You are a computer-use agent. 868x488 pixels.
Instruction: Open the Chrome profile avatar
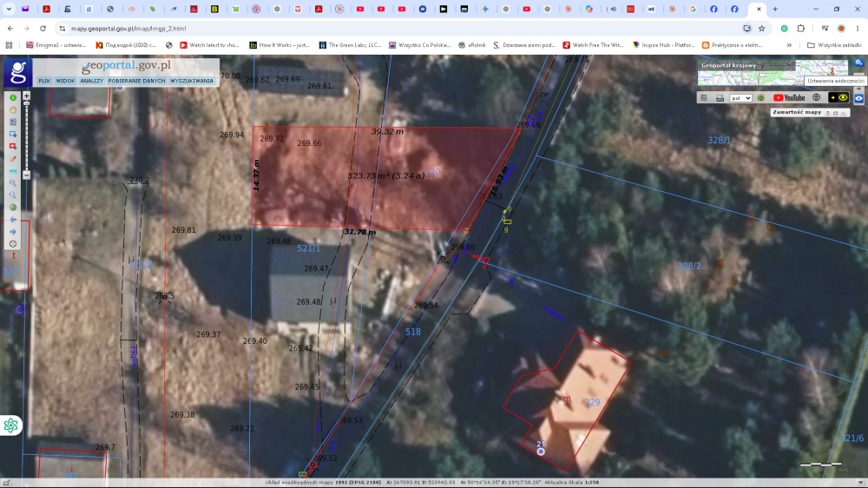[841, 29]
